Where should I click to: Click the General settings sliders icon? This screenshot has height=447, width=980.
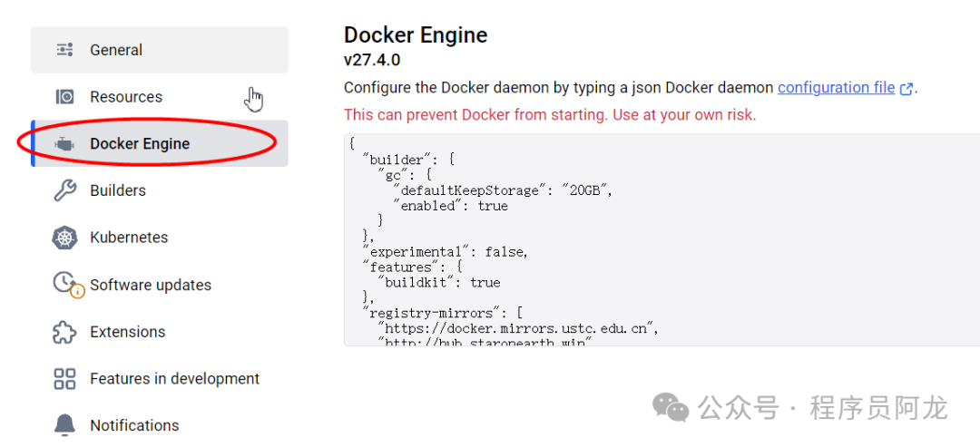(64, 50)
